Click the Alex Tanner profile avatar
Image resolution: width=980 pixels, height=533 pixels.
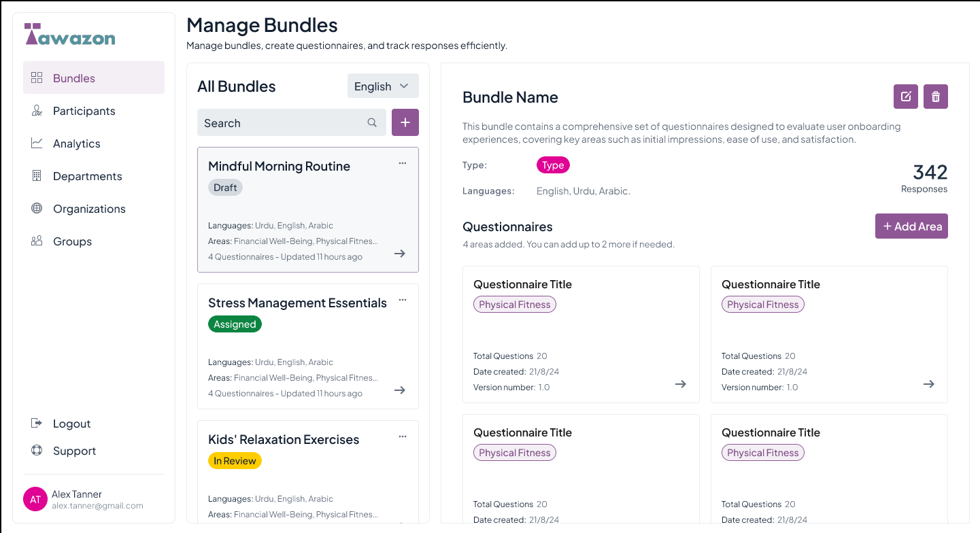pos(35,500)
